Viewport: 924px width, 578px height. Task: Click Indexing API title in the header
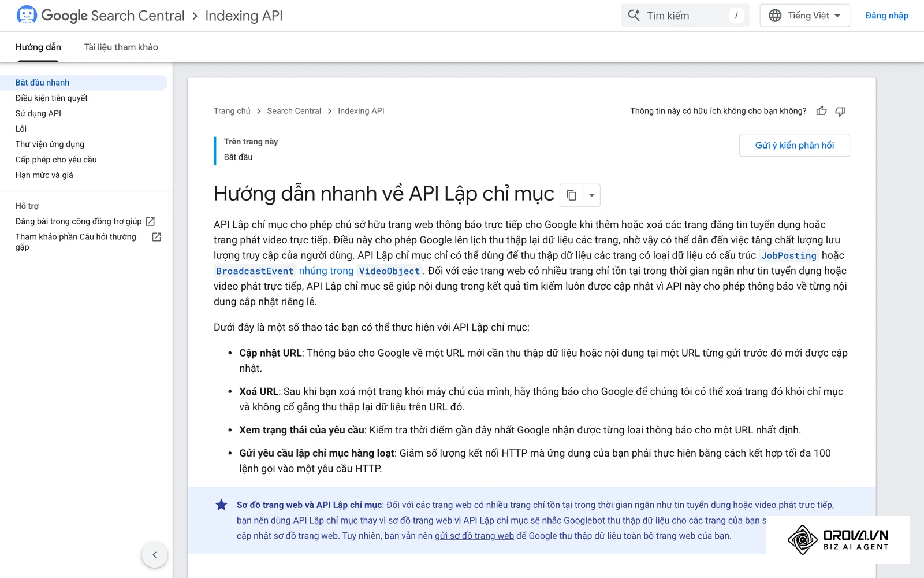(x=244, y=16)
